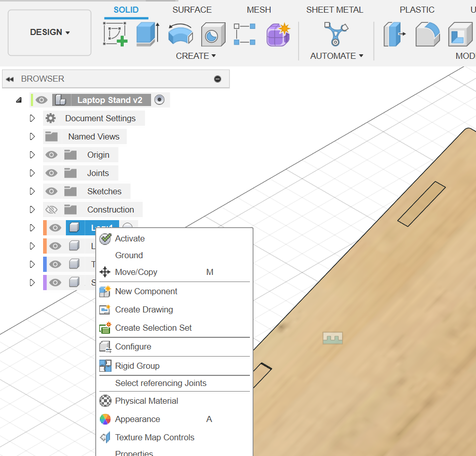Screen dimensions: 476x456
Task: Click the blue-marked component's cube icon
Action: 75,264
